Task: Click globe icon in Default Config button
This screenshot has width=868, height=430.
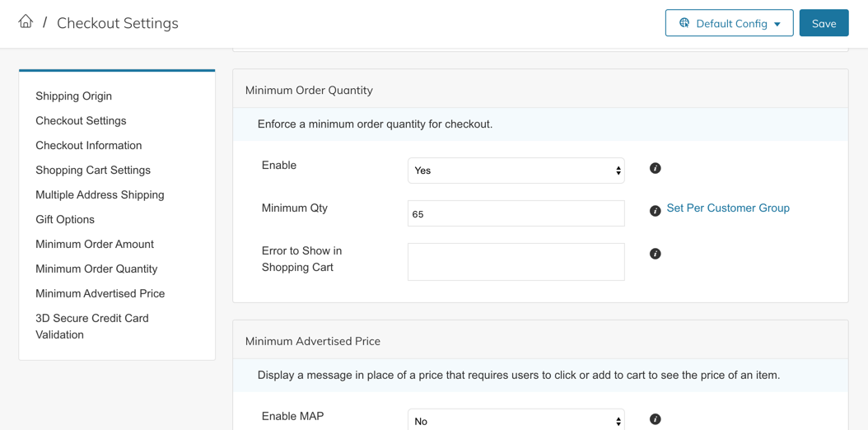Action: click(684, 23)
